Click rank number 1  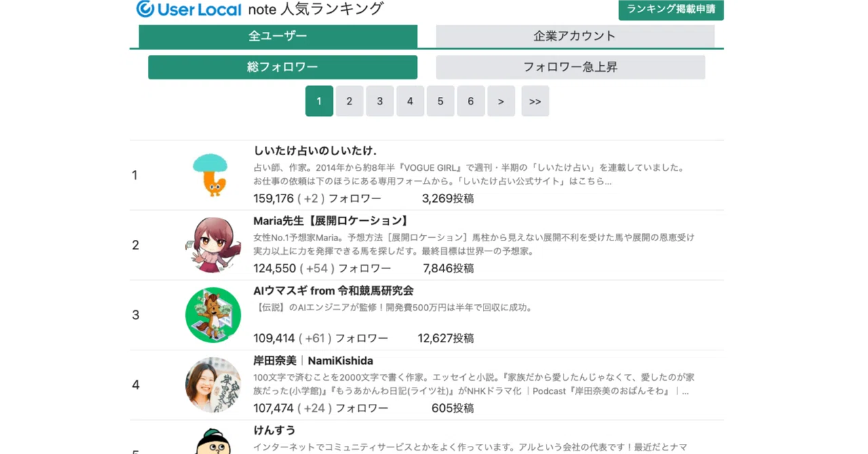135,176
